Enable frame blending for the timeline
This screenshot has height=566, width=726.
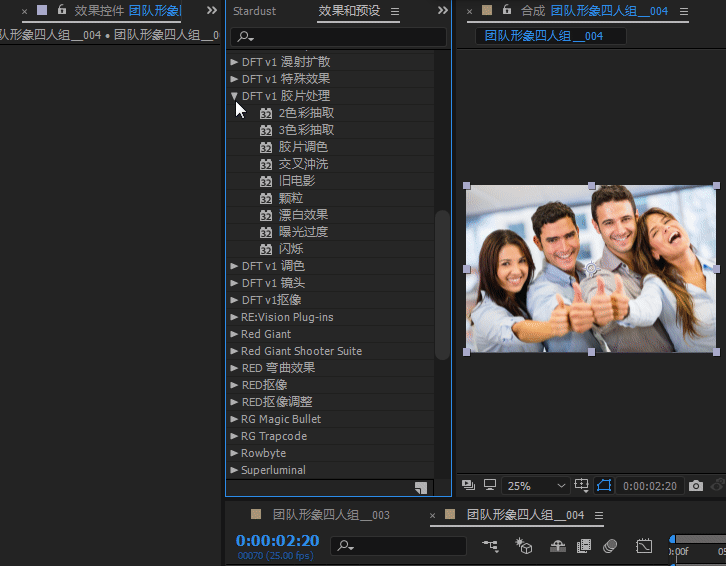[584, 546]
